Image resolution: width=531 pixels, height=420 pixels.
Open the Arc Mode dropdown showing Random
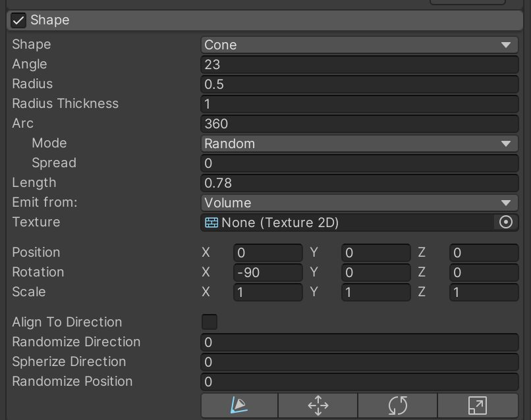pyautogui.click(x=359, y=144)
